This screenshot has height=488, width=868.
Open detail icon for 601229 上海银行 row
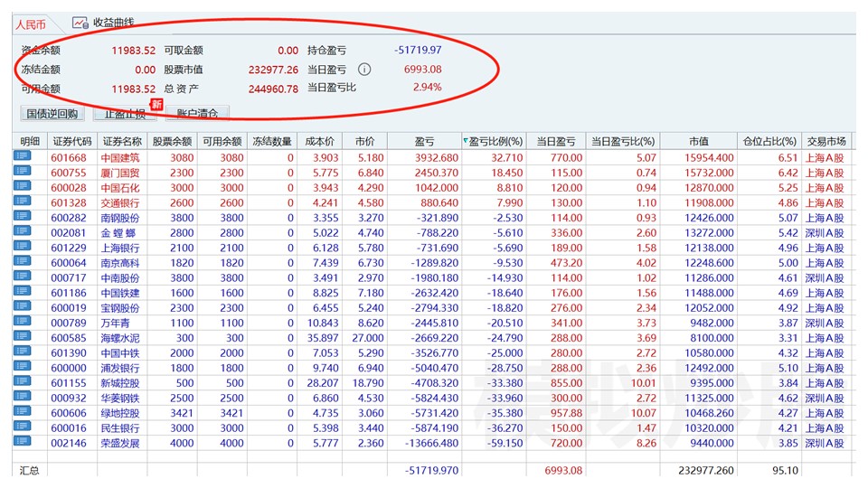click(22, 246)
